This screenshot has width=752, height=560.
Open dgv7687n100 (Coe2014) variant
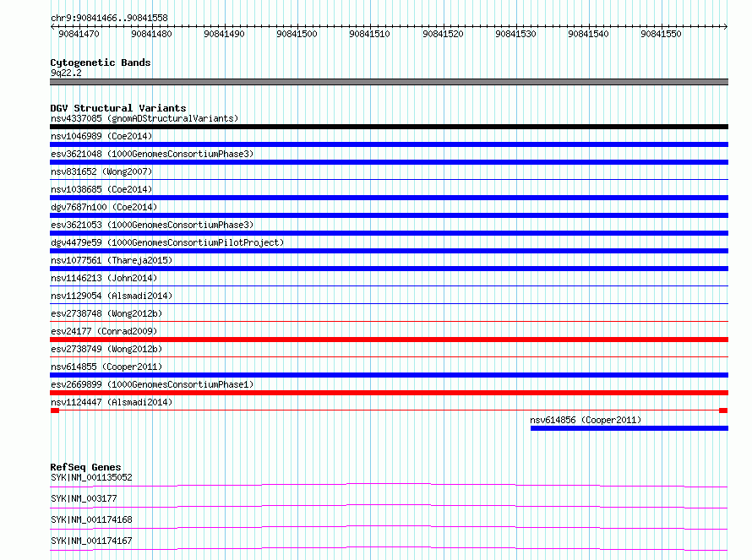click(104, 207)
